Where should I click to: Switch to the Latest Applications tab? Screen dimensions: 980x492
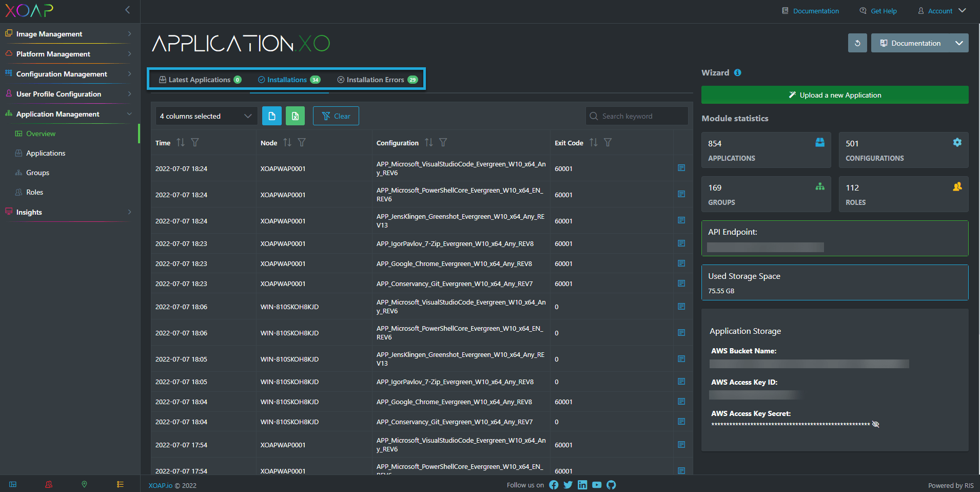pos(200,80)
